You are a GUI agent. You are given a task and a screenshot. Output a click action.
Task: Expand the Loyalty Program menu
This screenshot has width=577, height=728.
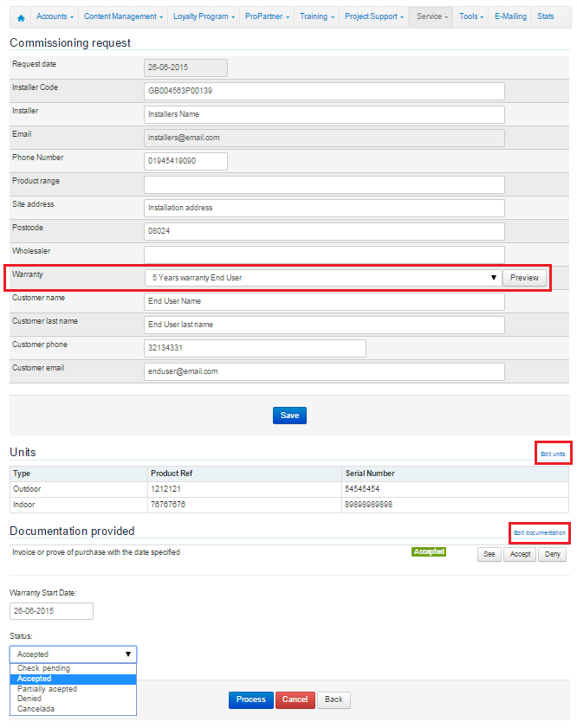click(x=204, y=16)
